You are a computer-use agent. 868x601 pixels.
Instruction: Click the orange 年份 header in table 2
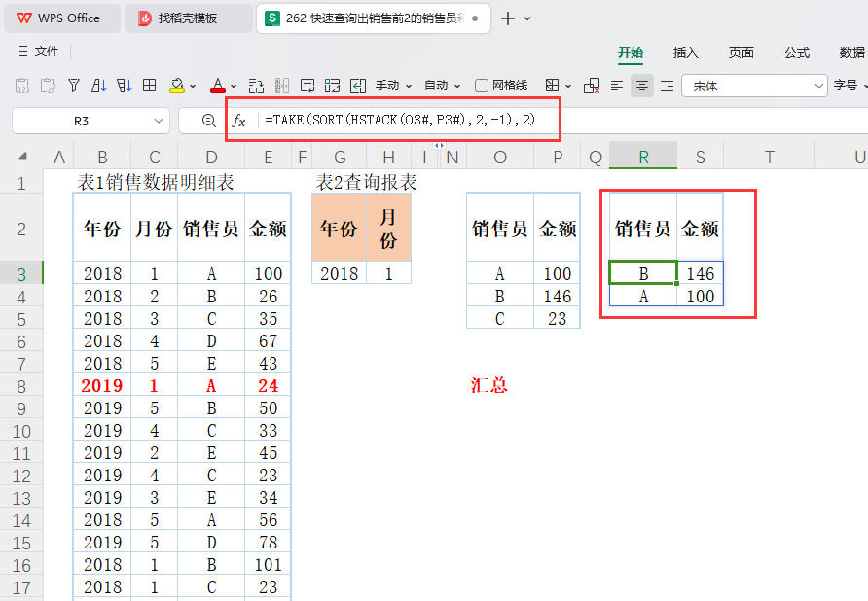[340, 228]
